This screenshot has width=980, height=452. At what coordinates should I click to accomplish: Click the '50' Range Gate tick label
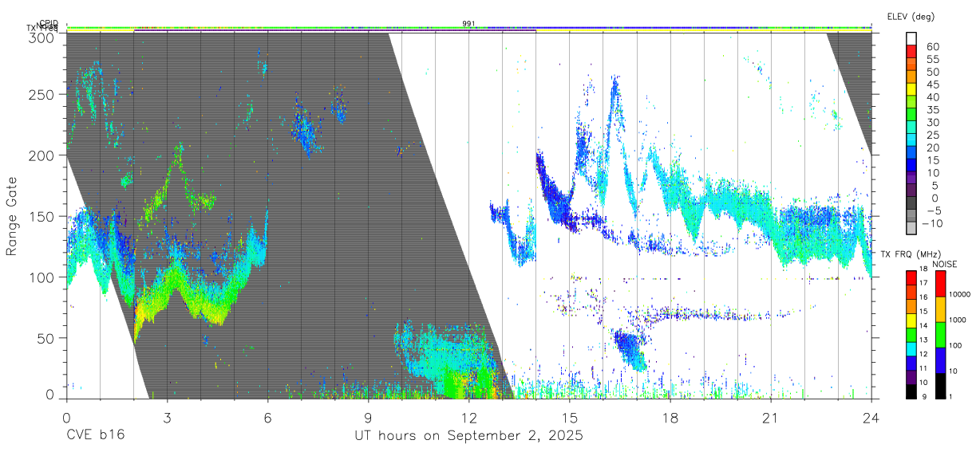45,337
